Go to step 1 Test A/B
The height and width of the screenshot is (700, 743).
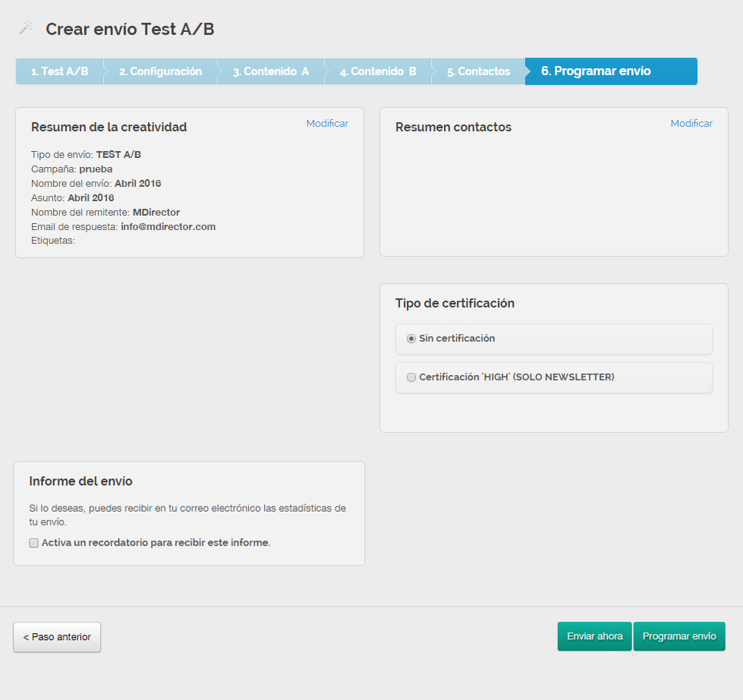click(59, 71)
